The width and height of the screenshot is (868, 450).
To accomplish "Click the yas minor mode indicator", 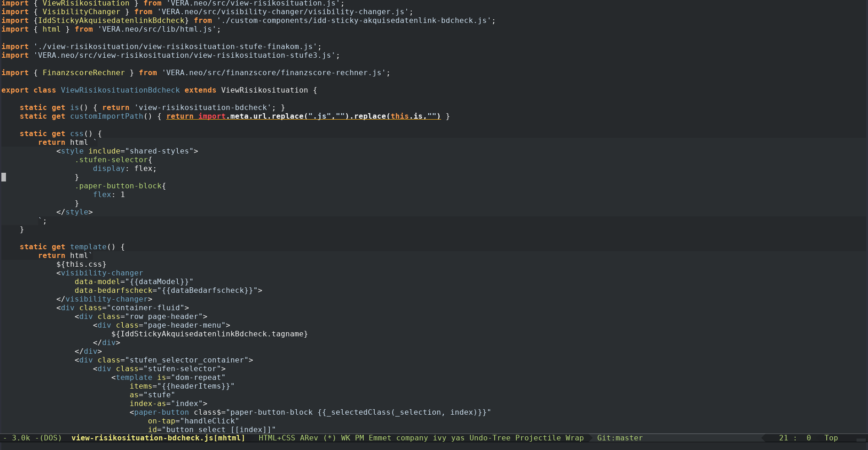I will click(x=458, y=438).
